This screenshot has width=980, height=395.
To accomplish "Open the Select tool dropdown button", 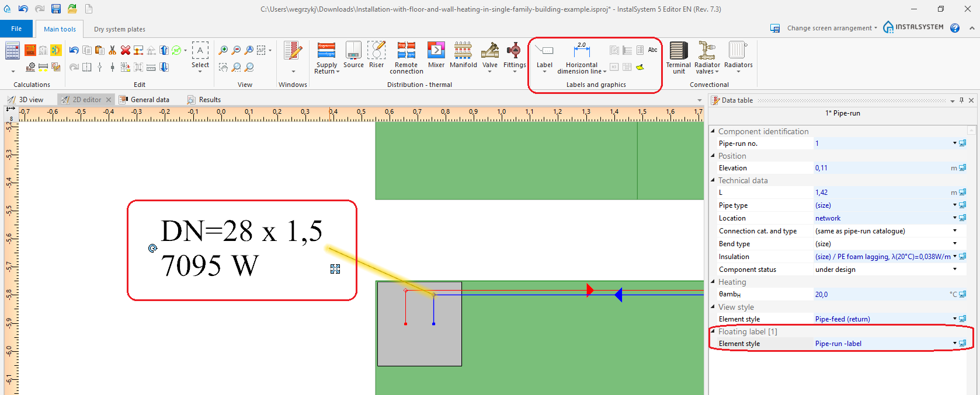I will [200, 57].
